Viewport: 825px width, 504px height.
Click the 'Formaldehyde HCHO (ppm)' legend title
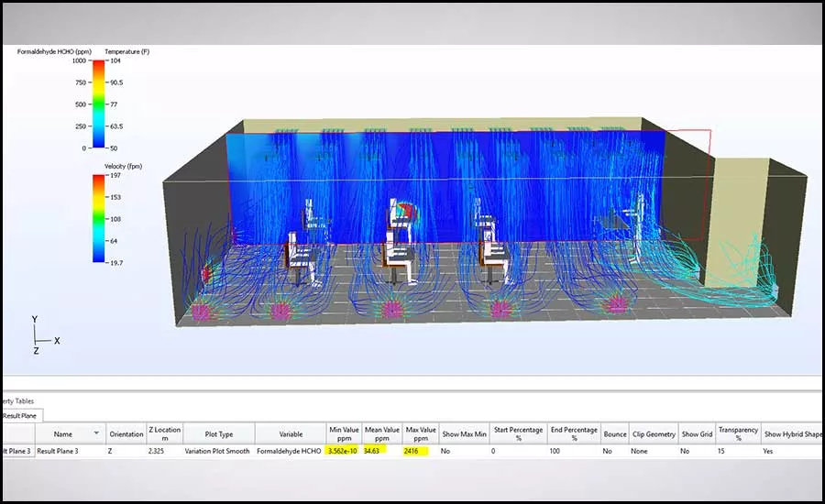pos(54,51)
